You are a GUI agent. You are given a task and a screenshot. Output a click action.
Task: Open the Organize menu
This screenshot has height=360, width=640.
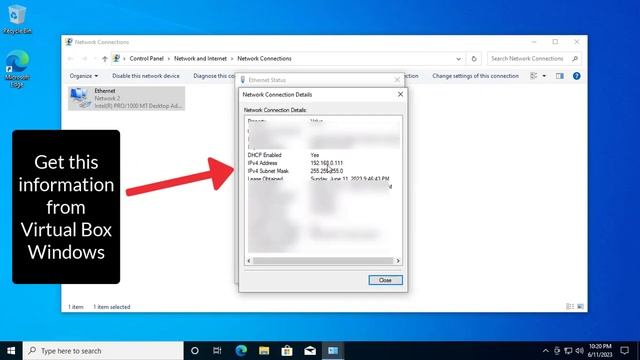click(x=84, y=76)
